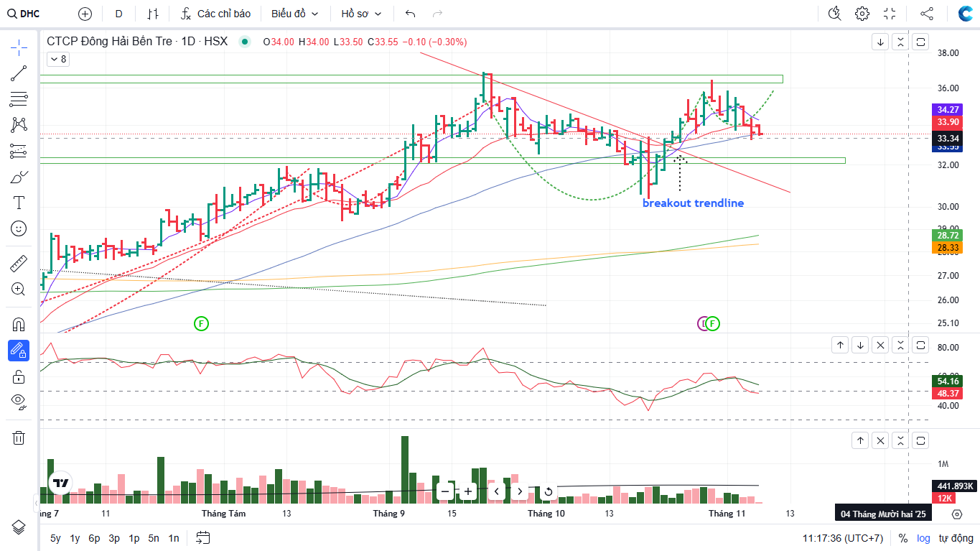Select the ruler measure tool
This screenshot has height=551, width=980.
pyautogui.click(x=19, y=264)
